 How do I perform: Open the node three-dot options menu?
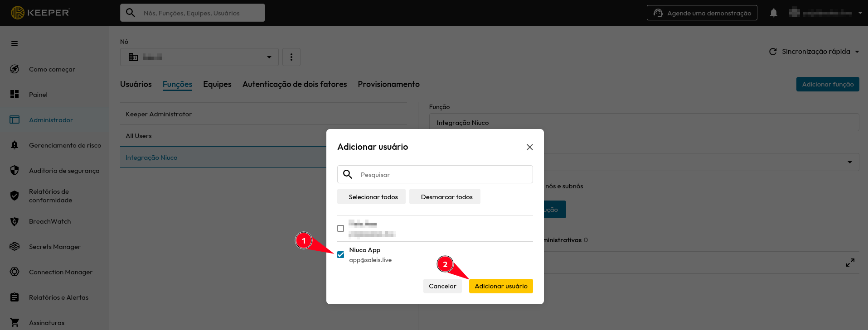coord(291,57)
